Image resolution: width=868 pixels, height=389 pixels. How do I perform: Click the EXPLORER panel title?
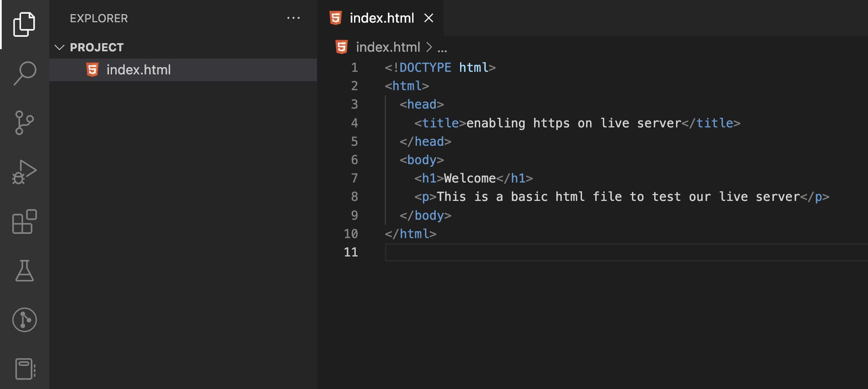click(x=99, y=18)
